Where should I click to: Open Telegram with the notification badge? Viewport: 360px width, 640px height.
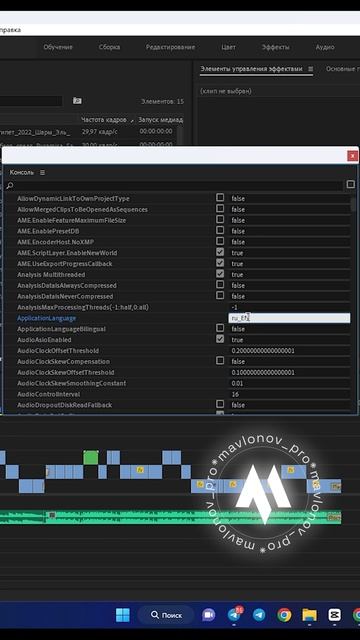[234, 615]
